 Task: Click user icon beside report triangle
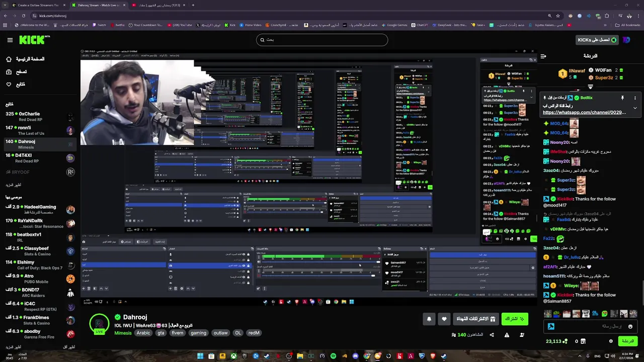pyautogui.click(x=522, y=335)
